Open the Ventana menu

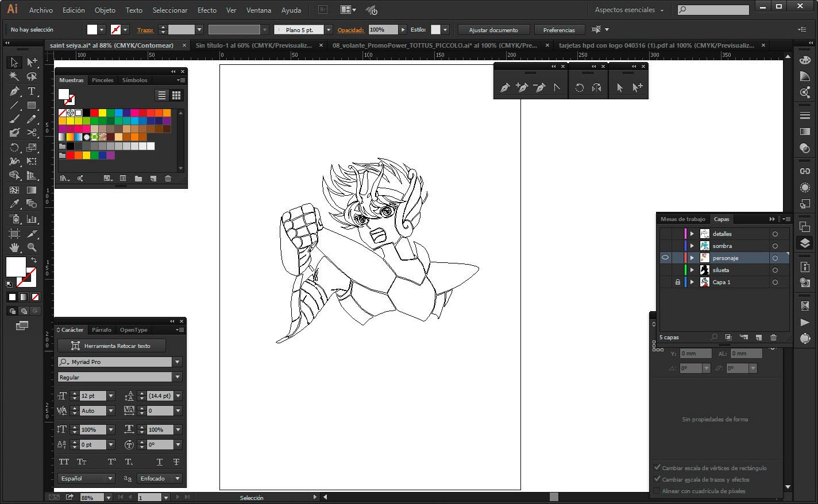point(258,10)
